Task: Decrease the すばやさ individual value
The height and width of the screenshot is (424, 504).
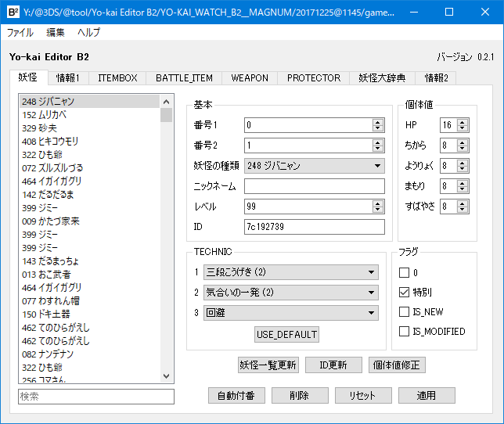Action: (463, 210)
